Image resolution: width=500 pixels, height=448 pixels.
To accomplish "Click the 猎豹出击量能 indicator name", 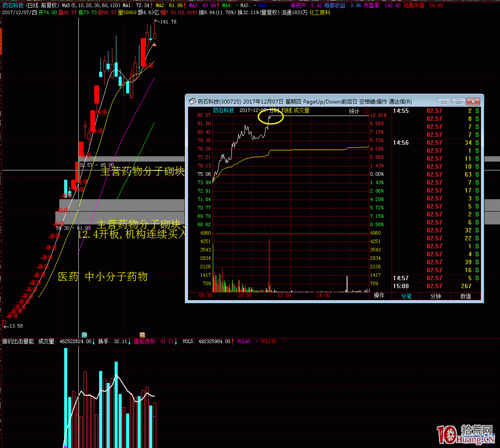I will [x=18, y=341].
